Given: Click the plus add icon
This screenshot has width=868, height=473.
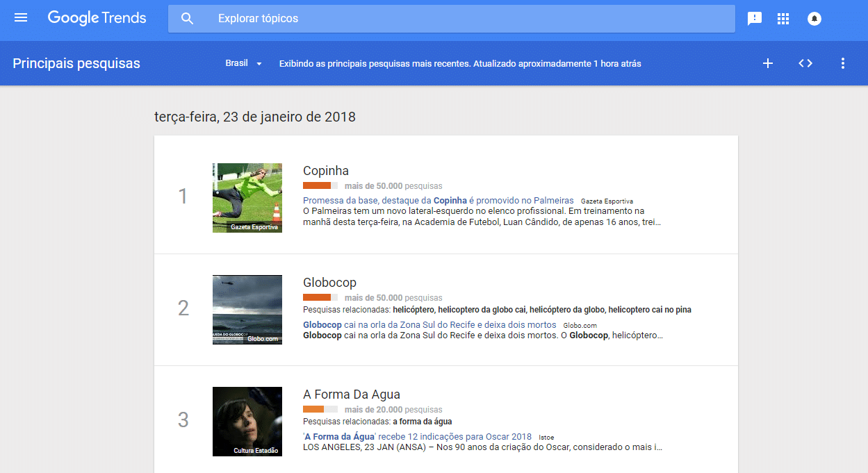Looking at the screenshot, I should [x=768, y=63].
